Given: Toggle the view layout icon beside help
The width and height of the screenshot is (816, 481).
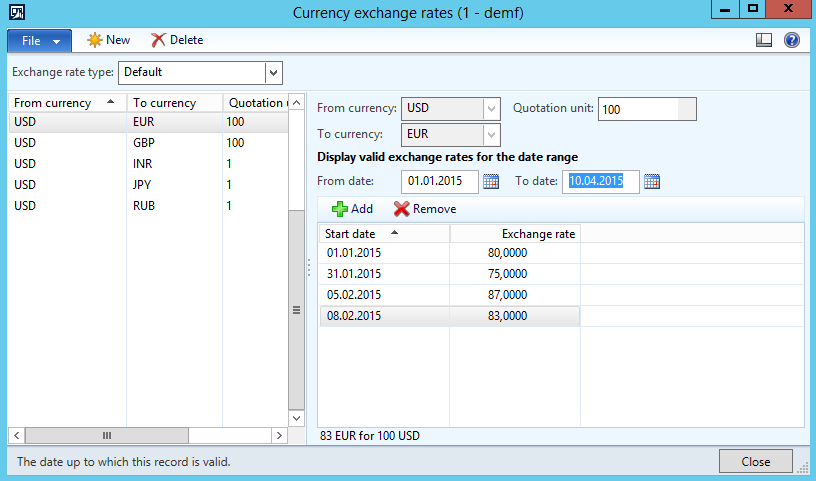Looking at the screenshot, I should pyautogui.click(x=764, y=40).
